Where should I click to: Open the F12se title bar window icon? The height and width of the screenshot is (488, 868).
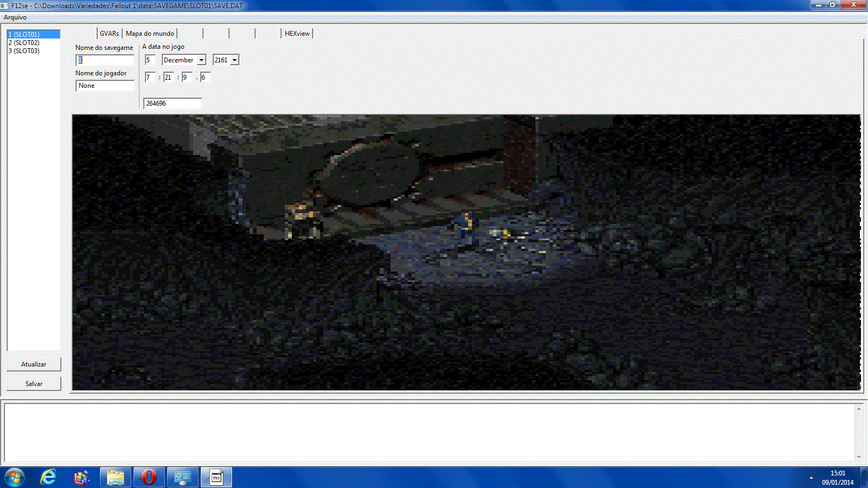(5, 5)
